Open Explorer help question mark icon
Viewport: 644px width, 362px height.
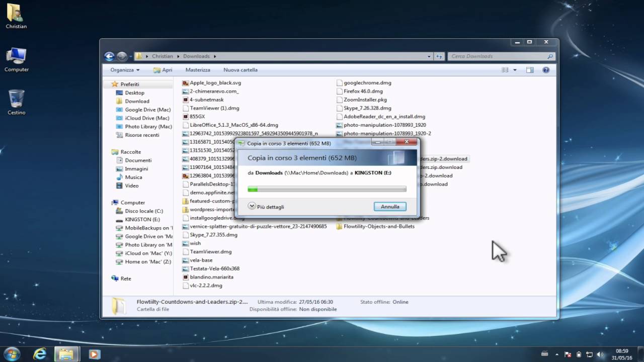click(546, 70)
